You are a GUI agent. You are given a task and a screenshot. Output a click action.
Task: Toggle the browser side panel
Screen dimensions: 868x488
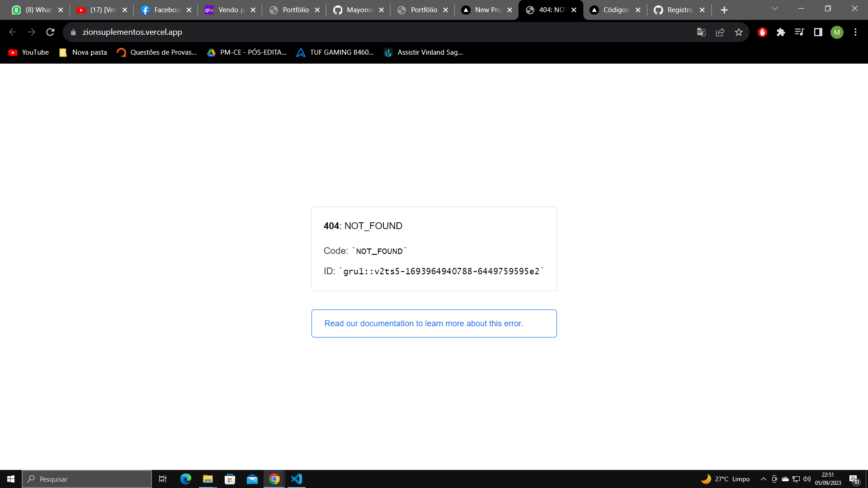[818, 32]
